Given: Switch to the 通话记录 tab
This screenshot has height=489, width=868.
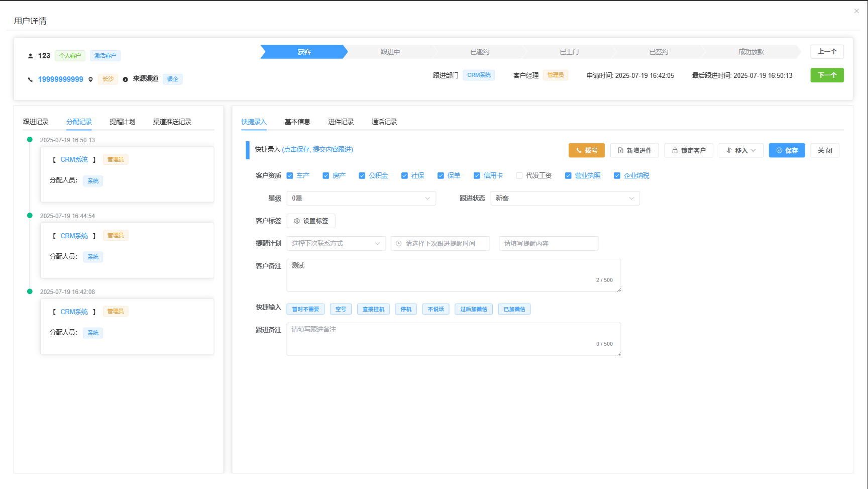Looking at the screenshot, I should (384, 122).
